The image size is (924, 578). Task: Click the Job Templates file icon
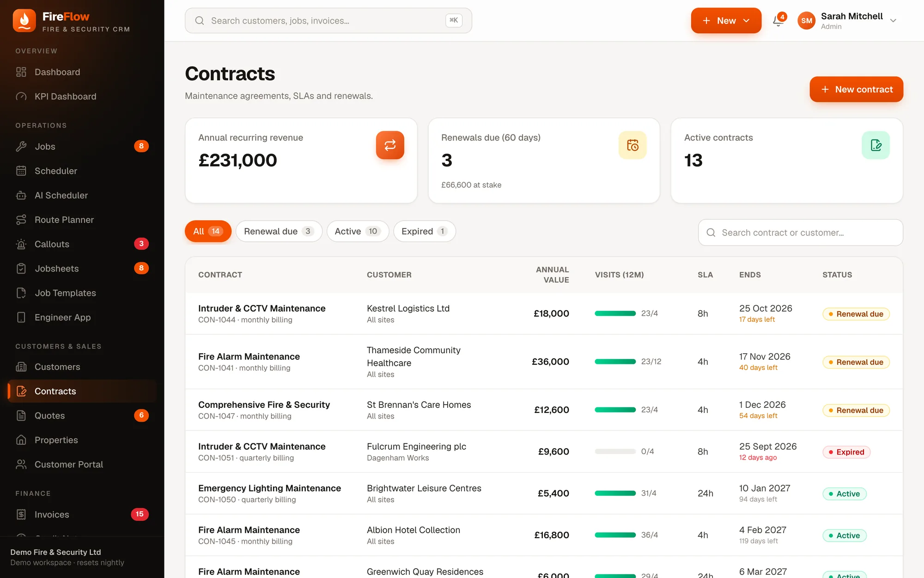coord(21,293)
